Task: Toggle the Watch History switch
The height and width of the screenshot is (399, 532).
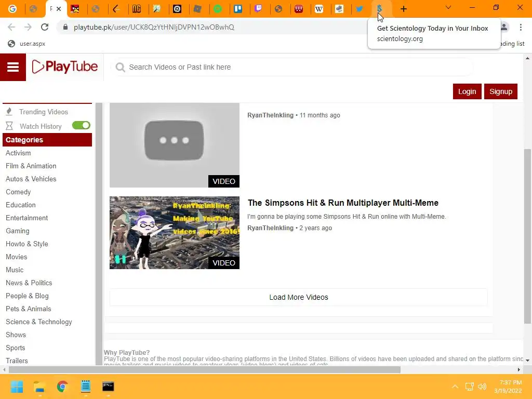Action: point(81,126)
